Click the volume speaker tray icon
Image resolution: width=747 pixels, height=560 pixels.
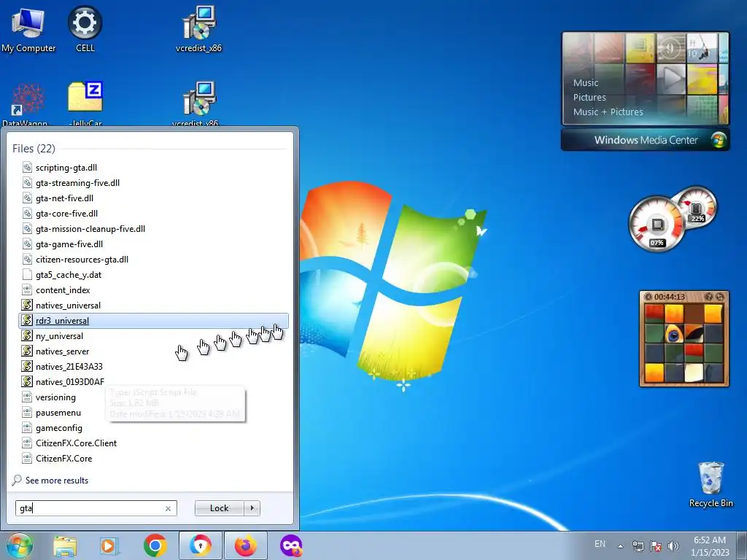click(x=673, y=546)
